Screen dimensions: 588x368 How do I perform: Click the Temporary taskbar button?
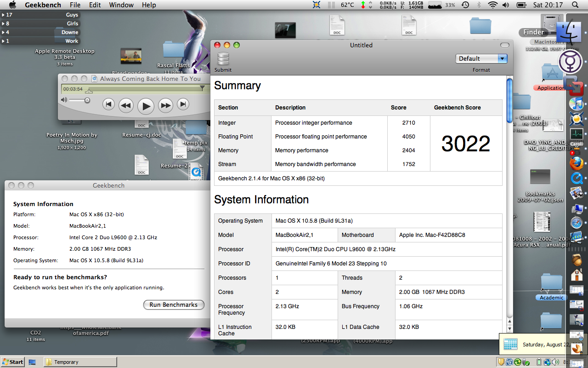[80, 362]
